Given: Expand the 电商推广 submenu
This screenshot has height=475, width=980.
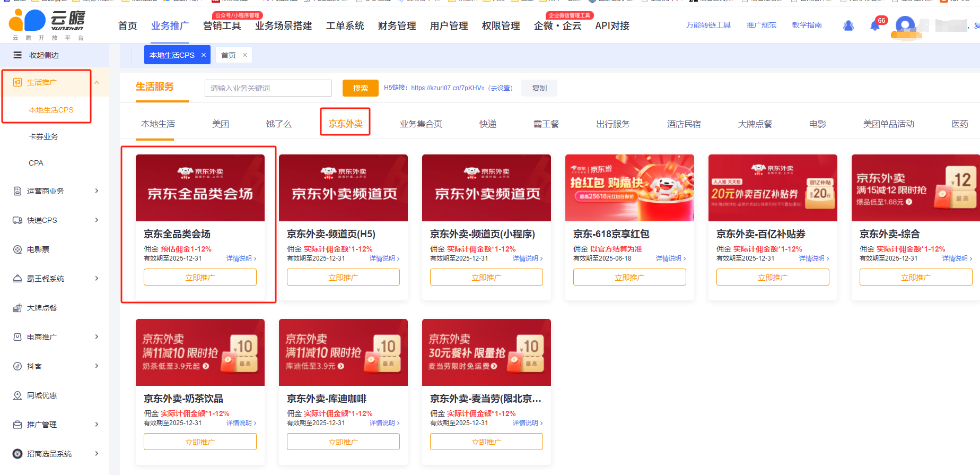Looking at the screenshot, I should pos(97,337).
